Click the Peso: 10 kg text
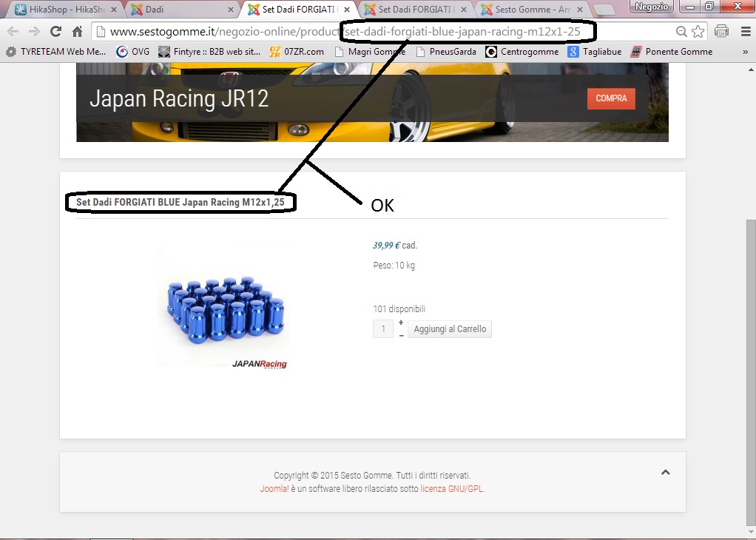This screenshot has height=540, width=756. (x=394, y=265)
